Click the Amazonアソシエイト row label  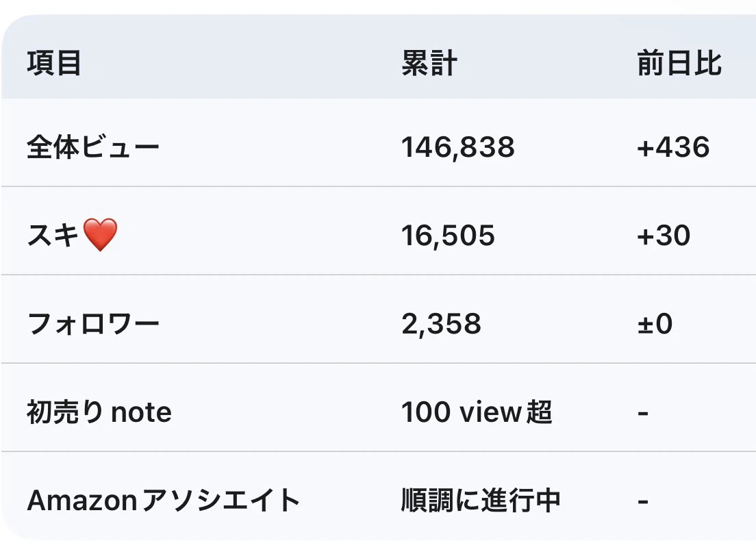click(164, 501)
